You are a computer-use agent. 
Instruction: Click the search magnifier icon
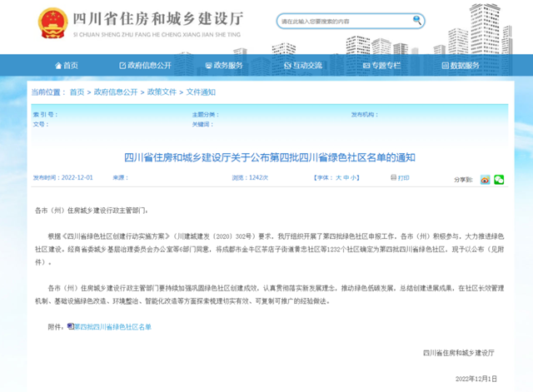click(x=416, y=20)
